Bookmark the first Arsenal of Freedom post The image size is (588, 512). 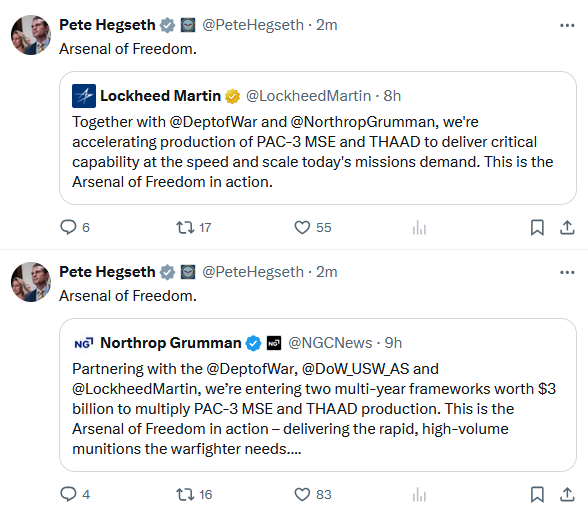(x=537, y=227)
